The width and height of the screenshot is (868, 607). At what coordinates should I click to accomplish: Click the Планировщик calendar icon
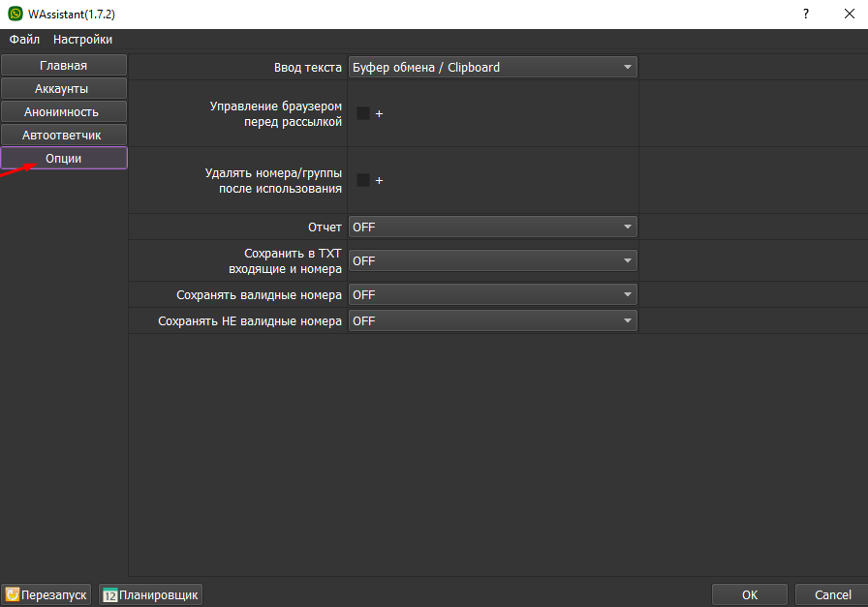point(110,595)
